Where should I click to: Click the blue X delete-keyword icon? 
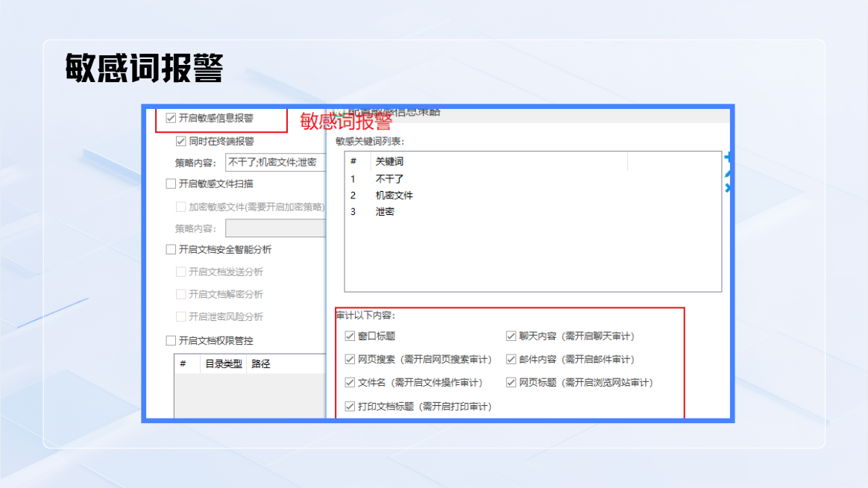(x=728, y=188)
